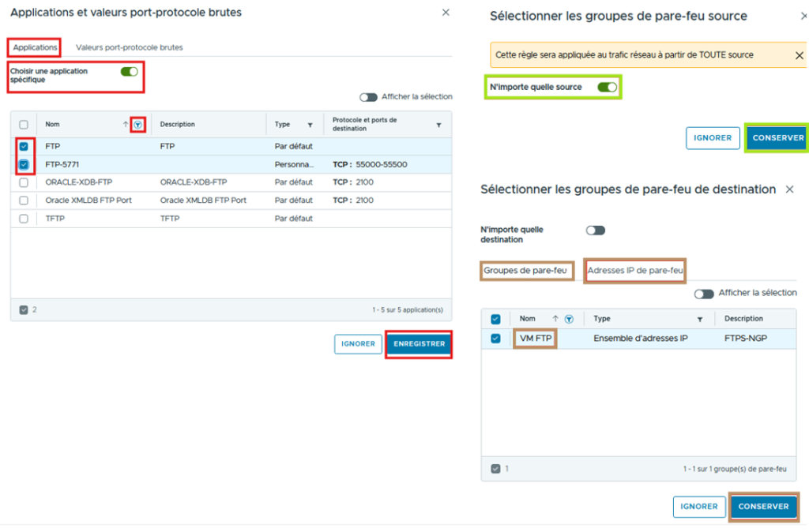Enable 'N'importe quelle destination' toggle

pyautogui.click(x=595, y=230)
